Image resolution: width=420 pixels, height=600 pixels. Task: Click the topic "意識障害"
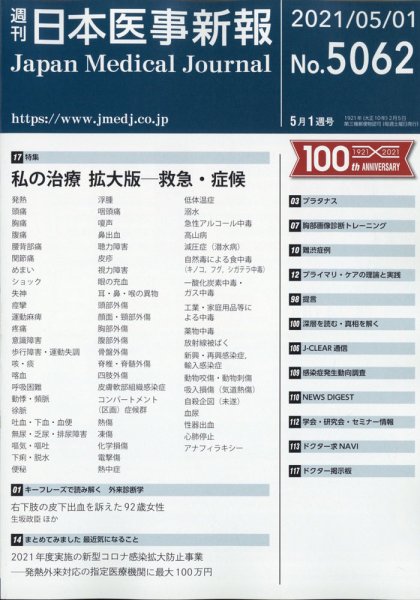pyautogui.click(x=27, y=340)
